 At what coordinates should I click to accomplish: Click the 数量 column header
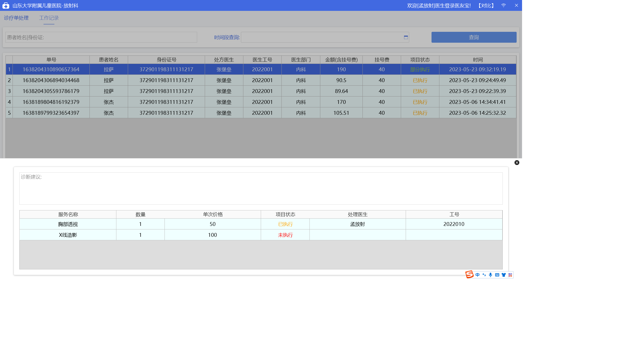(140, 214)
